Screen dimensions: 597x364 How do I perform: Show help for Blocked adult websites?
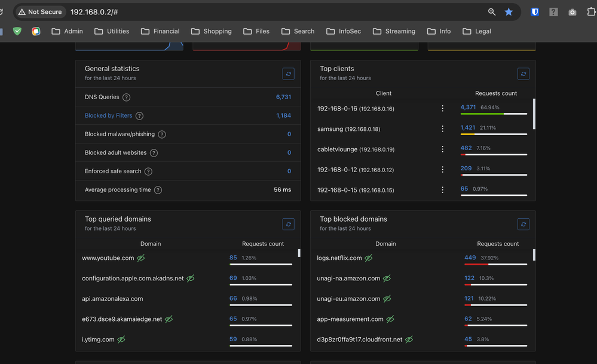(154, 153)
